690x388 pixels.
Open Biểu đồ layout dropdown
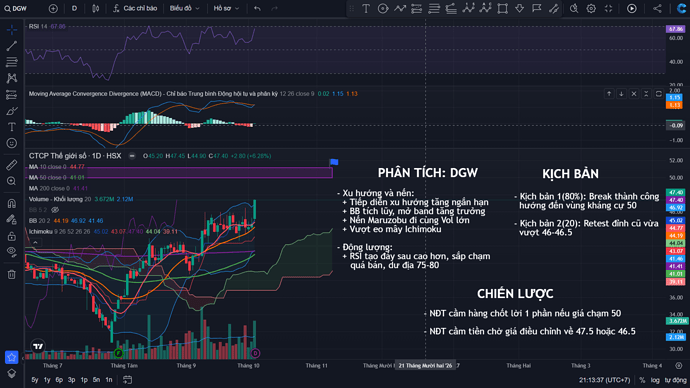click(184, 8)
